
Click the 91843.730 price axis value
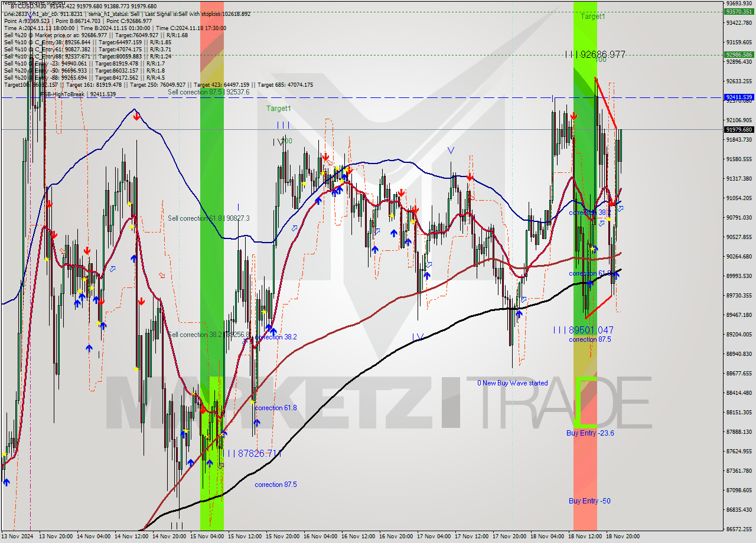click(739, 140)
